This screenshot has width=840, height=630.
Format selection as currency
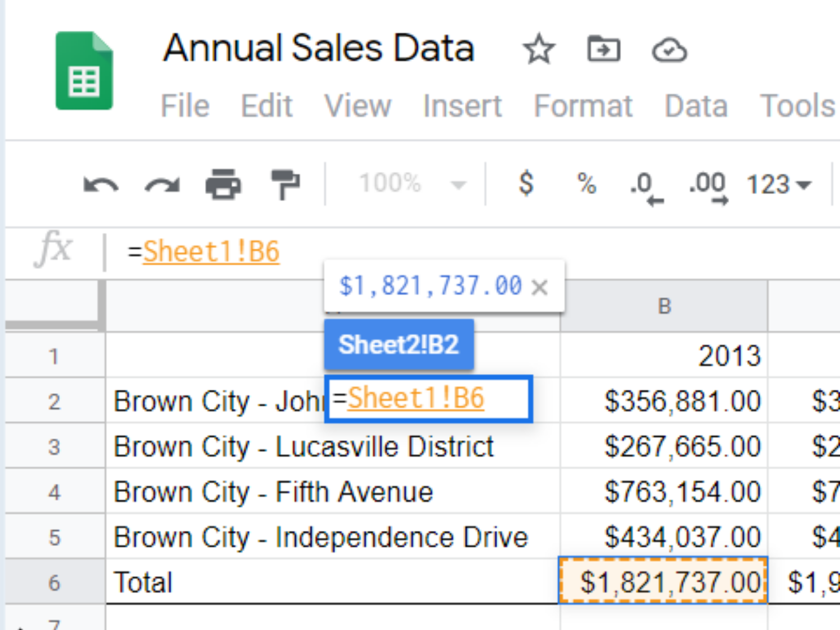tap(525, 183)
